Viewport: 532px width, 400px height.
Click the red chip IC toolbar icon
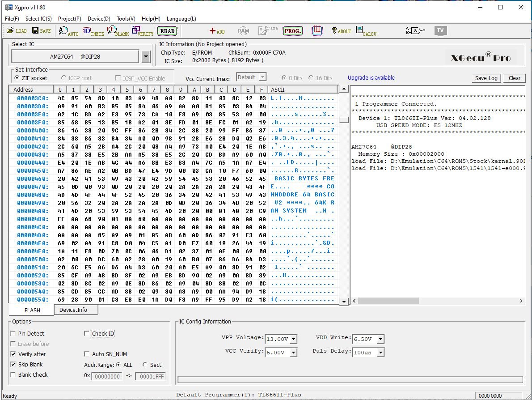(x=317, y=31)
